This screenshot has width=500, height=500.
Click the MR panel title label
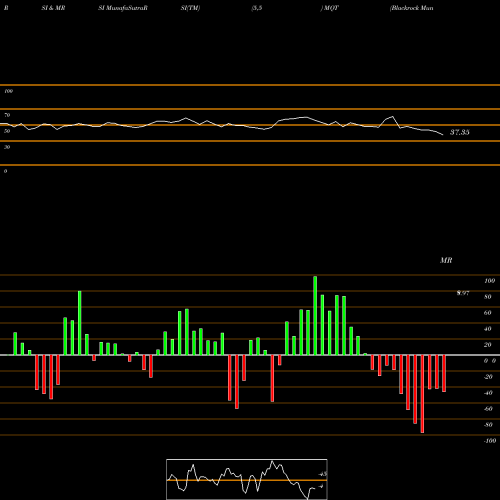[x=446, y=260]
